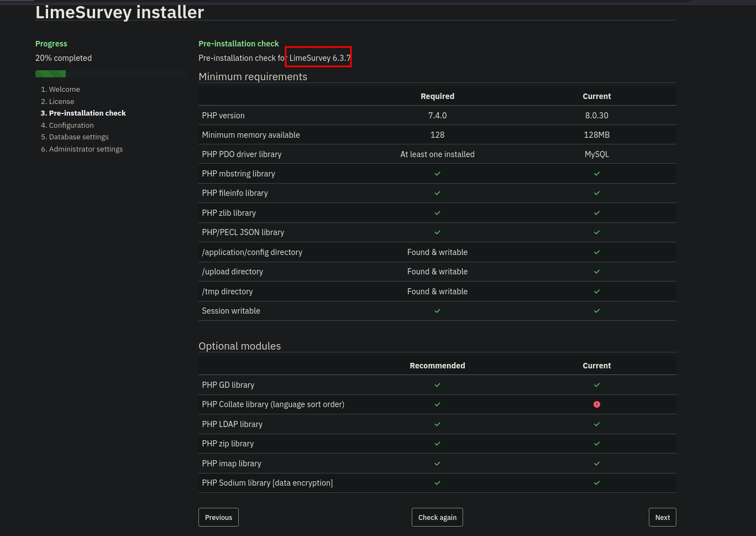
Task: Click the Current checkmark for PHP fileinfo library
Action: click(597, 193)
